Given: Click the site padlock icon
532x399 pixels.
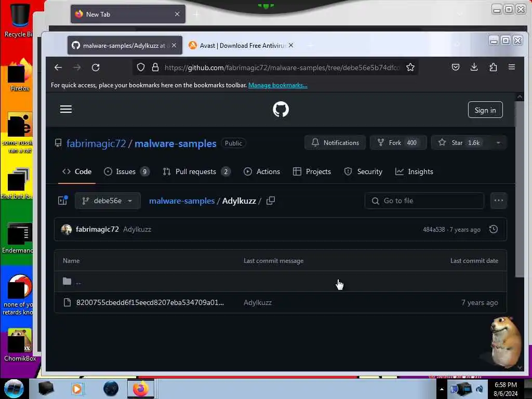Looking at the screenshot, I should pyautogui.click(x=155, y=68).
